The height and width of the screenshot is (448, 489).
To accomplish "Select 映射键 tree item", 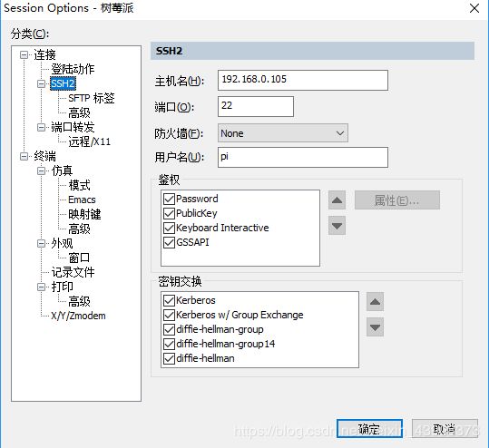I will point(84,214).
